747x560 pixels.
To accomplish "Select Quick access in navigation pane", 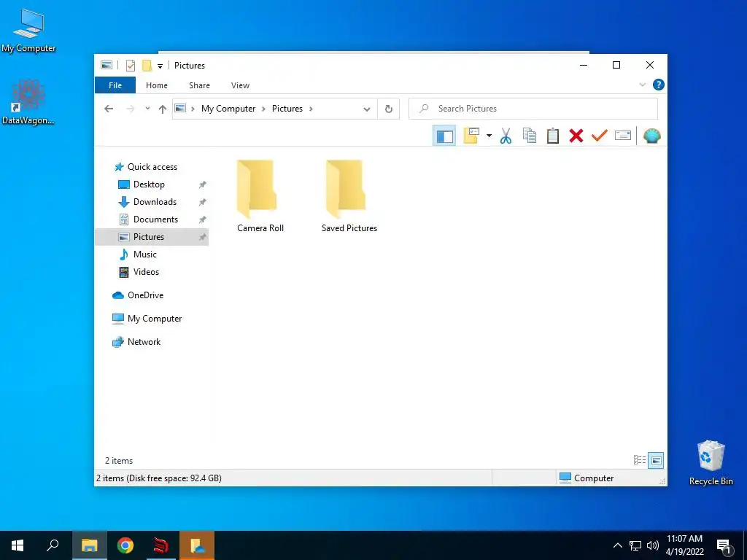I will coord(152,167).
